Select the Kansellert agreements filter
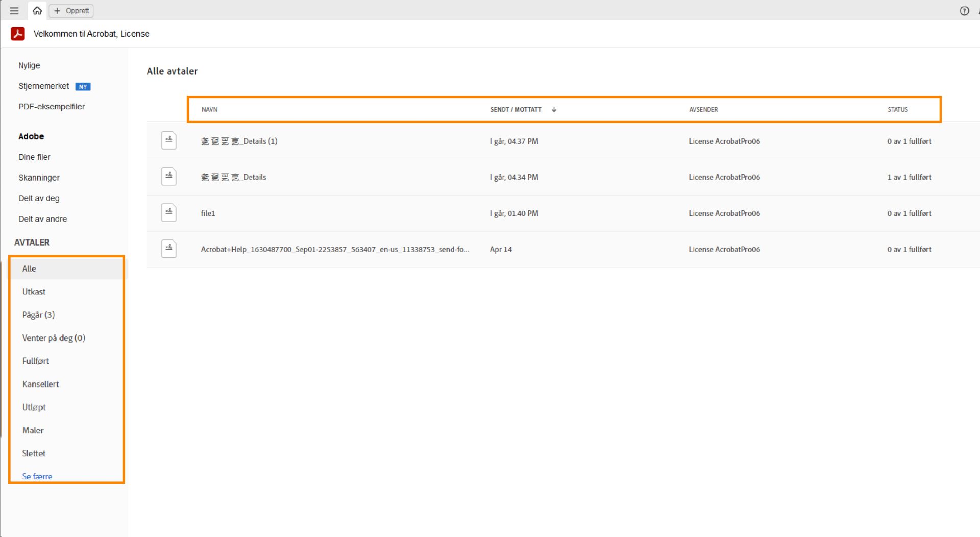The image size is (980, 537). [x=40, y=384]
